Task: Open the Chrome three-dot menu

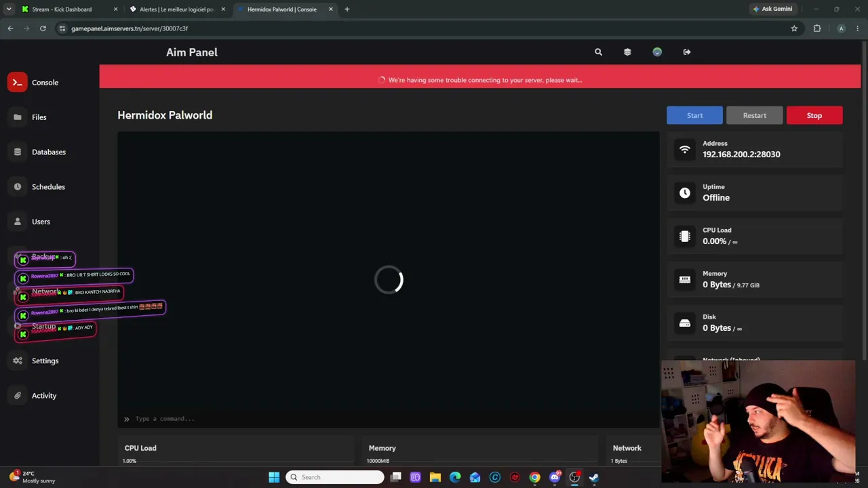Action: pos(858,28)
